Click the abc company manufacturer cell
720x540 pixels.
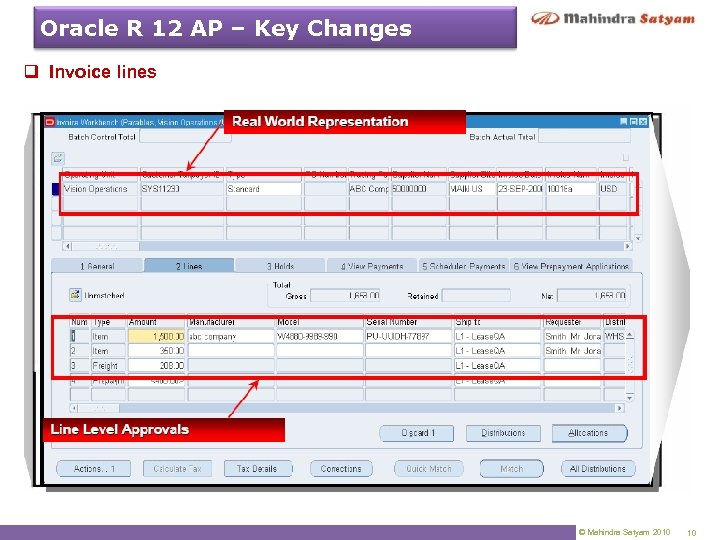(x=231, y=336)
